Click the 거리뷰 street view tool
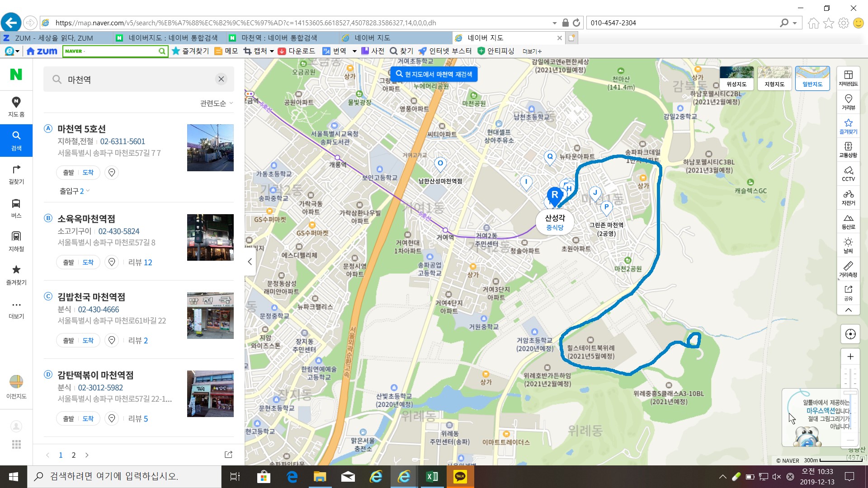 [x=848, y=102]
